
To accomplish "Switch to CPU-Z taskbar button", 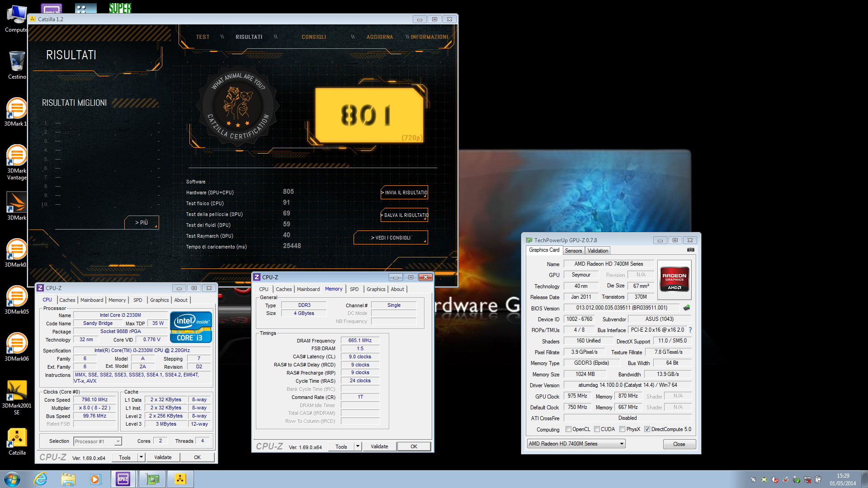I will tap(123, 479).
